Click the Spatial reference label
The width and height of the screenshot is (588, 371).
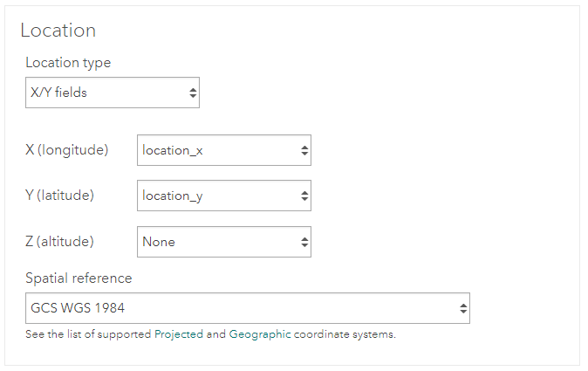tap(79, 278)
